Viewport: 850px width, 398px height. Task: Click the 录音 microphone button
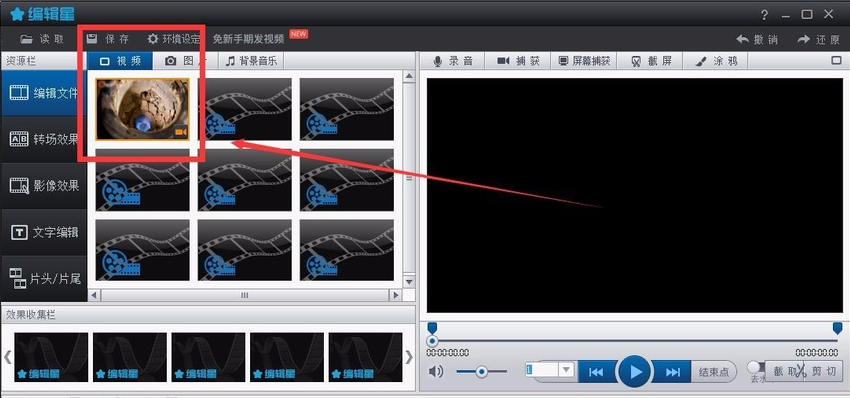(453, 61)
